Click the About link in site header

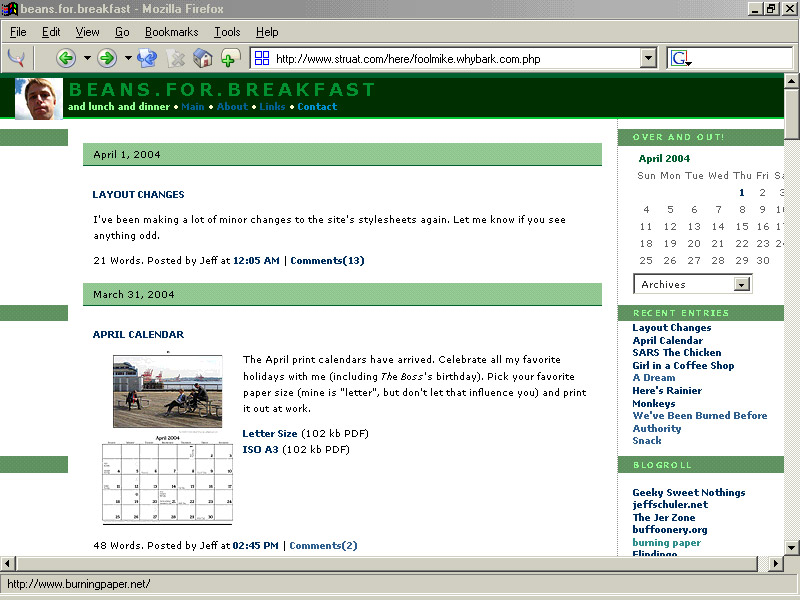232,107
